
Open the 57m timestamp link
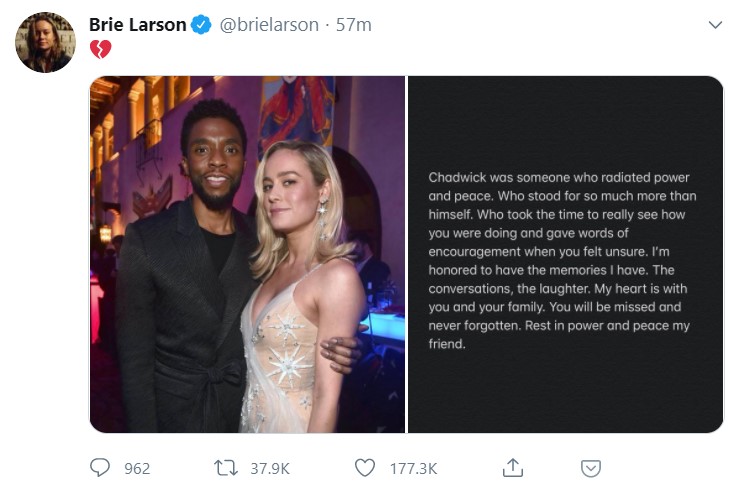click(x=354, y=25)
